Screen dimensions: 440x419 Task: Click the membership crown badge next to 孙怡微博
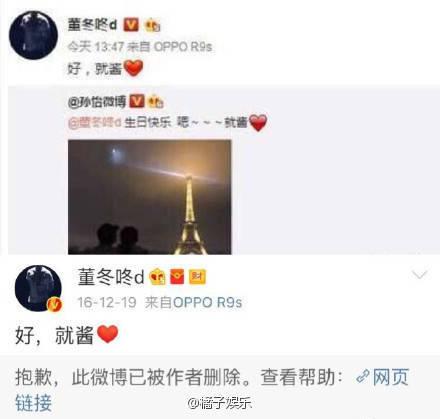(x=156, y=101)
